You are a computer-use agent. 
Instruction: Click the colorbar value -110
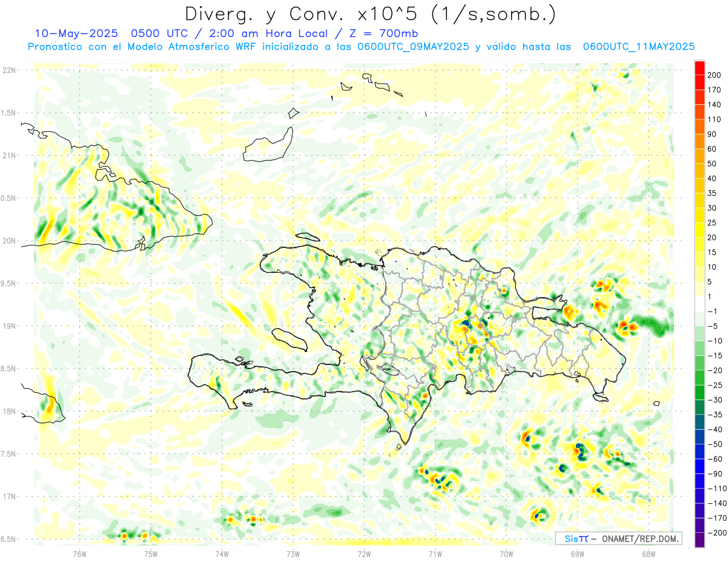pos(718,489)
